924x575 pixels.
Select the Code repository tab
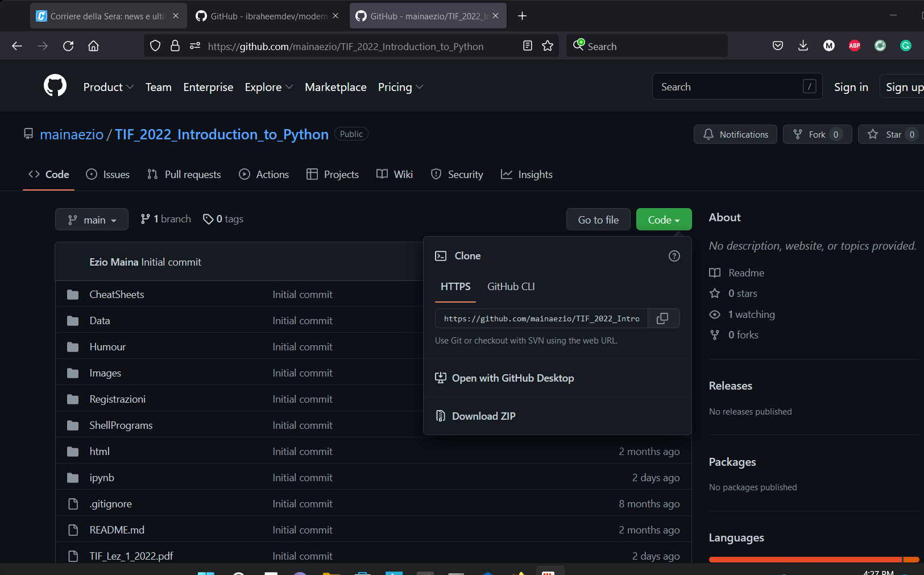coord(49,175)
